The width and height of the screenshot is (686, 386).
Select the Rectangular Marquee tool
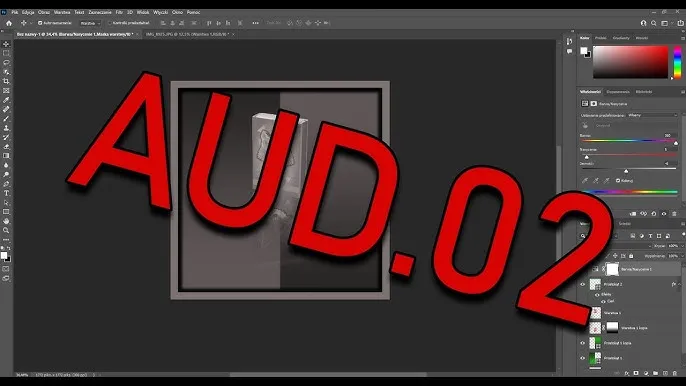click(6, 53)
